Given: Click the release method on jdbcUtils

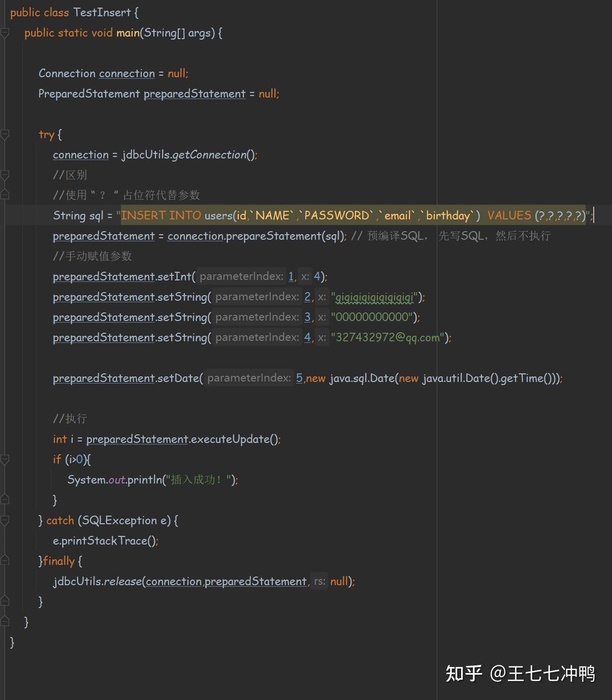Looking at the screenshot, I should tap(122, 581).
